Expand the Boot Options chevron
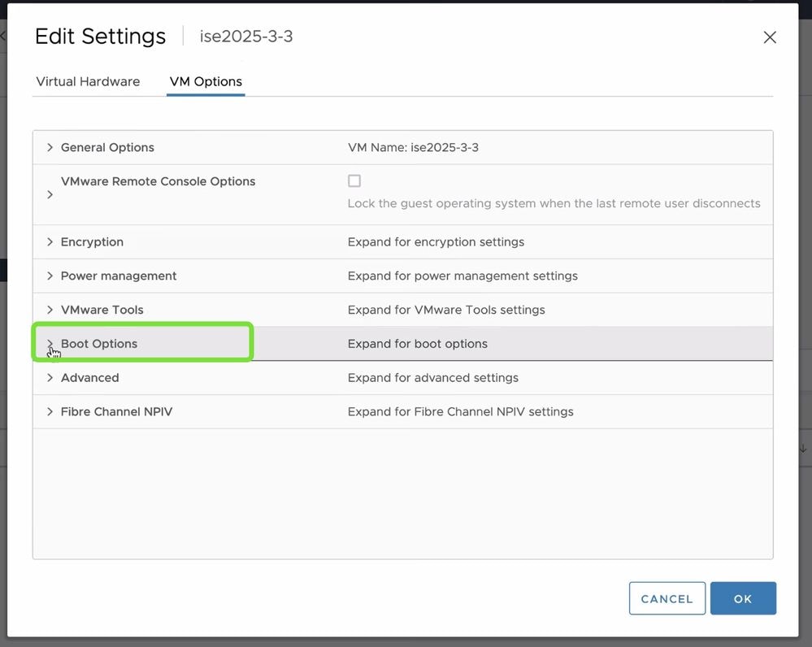Screen dimensions: 812x647 pyautogui.click(x=50, y=344)
